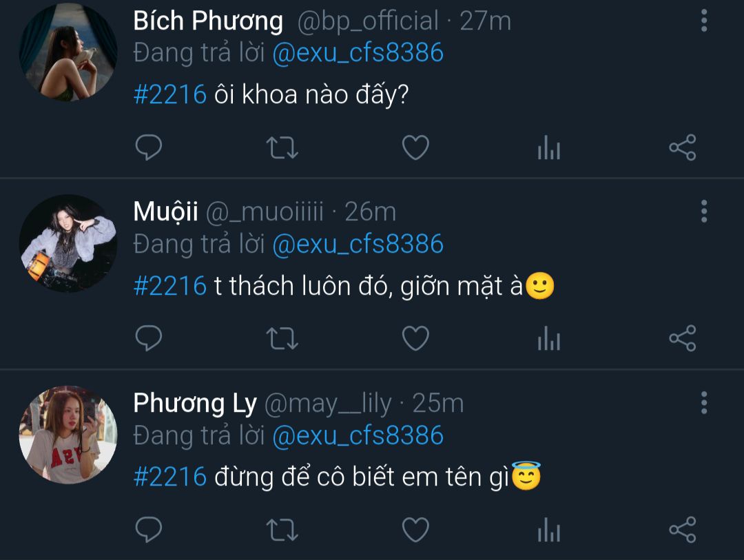744x560 pixels.
Task: Open Phương Ly's profile picture
Action: click(68, 434)
